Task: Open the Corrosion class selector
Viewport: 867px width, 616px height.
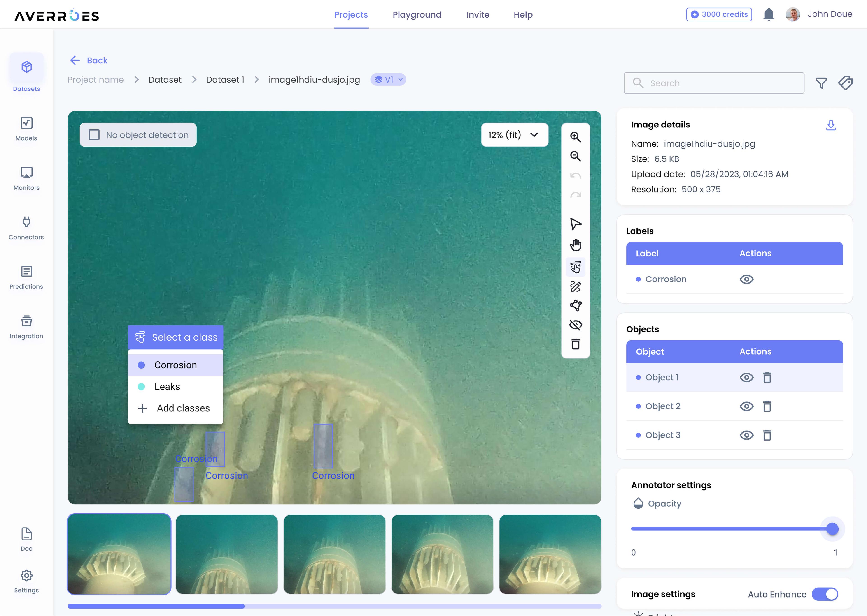Action: coord(175,365)
